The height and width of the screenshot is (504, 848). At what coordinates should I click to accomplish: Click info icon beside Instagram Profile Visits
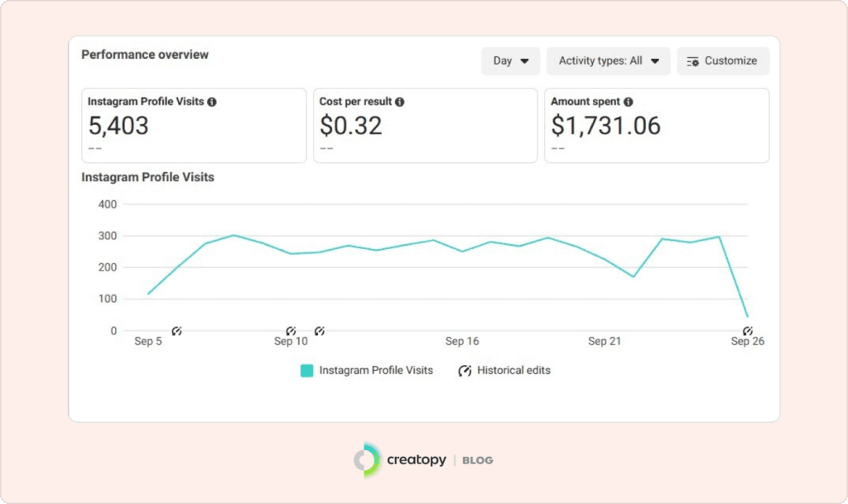[212, 102]
